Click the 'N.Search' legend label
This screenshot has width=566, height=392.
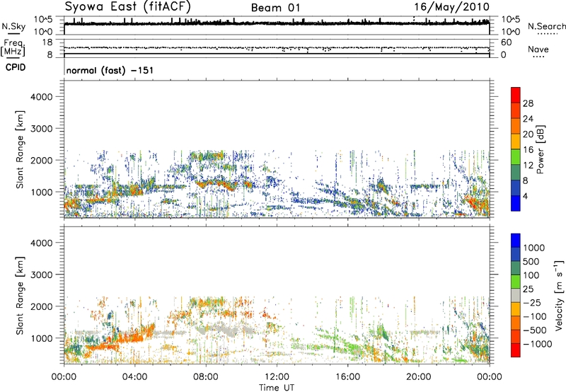[x=546, y=26]
